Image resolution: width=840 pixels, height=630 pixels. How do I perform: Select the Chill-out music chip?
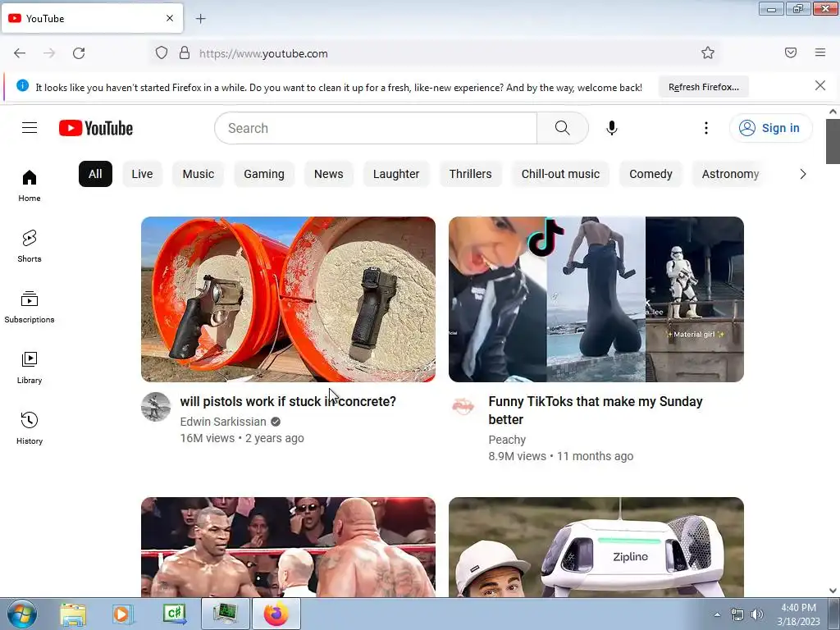point(560,174)
